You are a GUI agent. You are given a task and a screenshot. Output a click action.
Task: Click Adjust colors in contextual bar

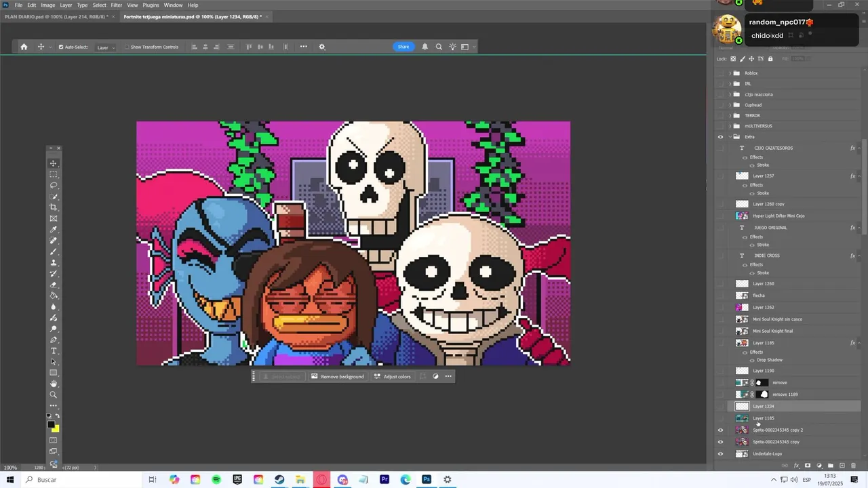[392, 376]
